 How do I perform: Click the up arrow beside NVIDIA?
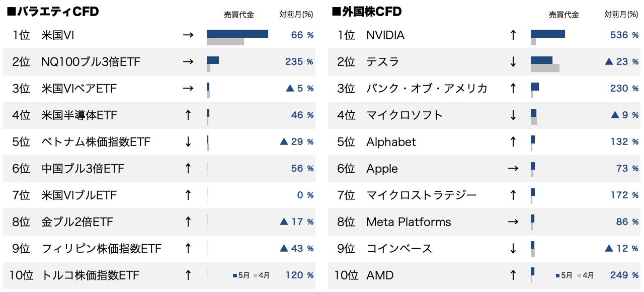[513, 35]
